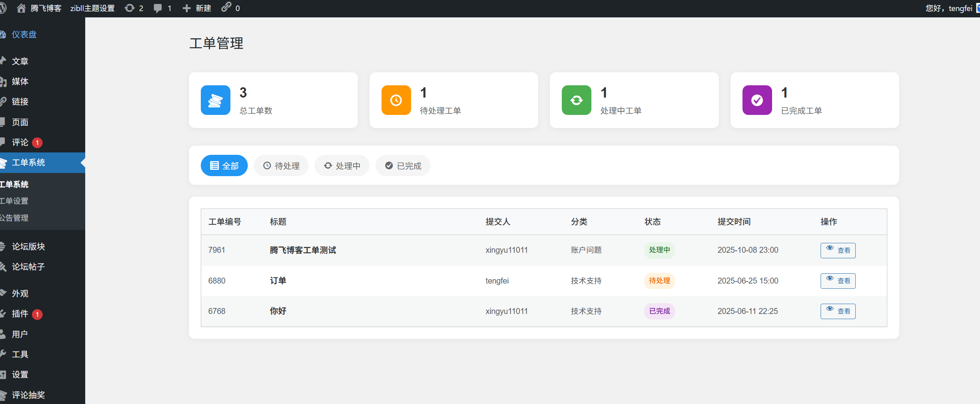980x404 pixels.
Task: Click the plugin icon next to 插件
Action: click(x=3, y=314)
